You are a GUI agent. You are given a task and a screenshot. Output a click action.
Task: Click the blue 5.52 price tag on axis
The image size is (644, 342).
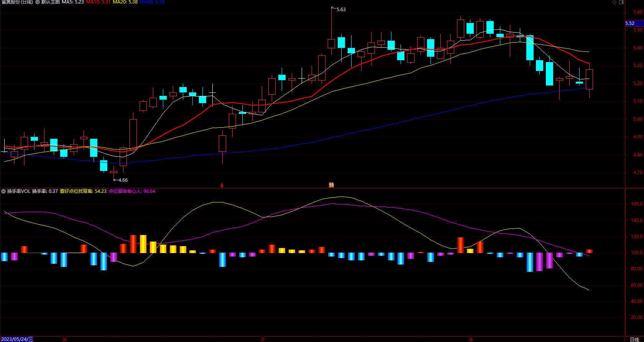634,24
